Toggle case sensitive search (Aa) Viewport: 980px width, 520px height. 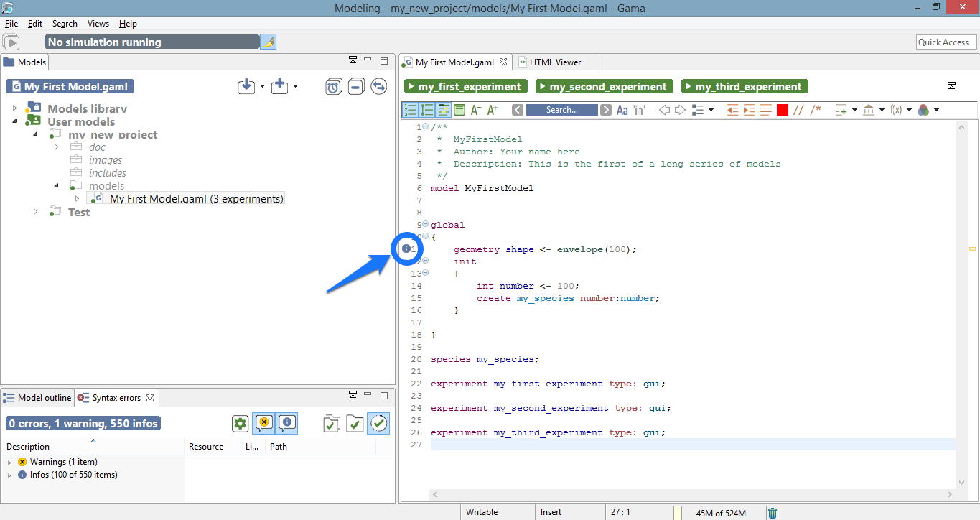click(622, 110)
